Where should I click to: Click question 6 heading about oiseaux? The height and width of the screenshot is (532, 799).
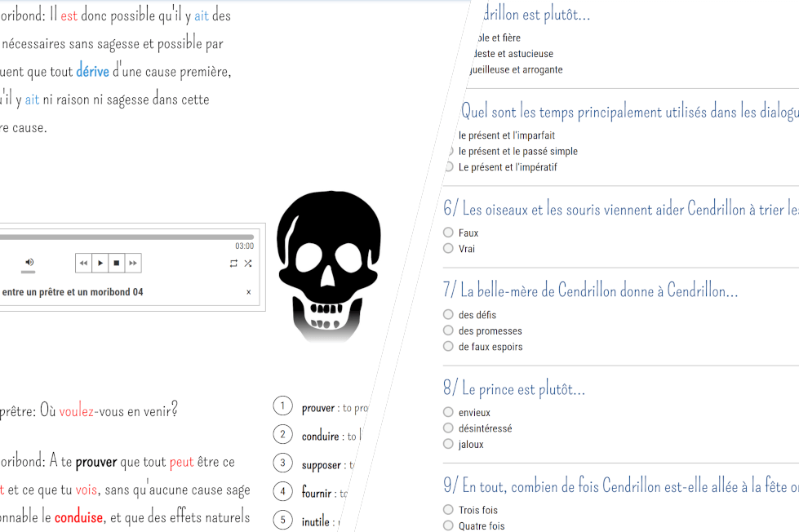pos(620,209)
